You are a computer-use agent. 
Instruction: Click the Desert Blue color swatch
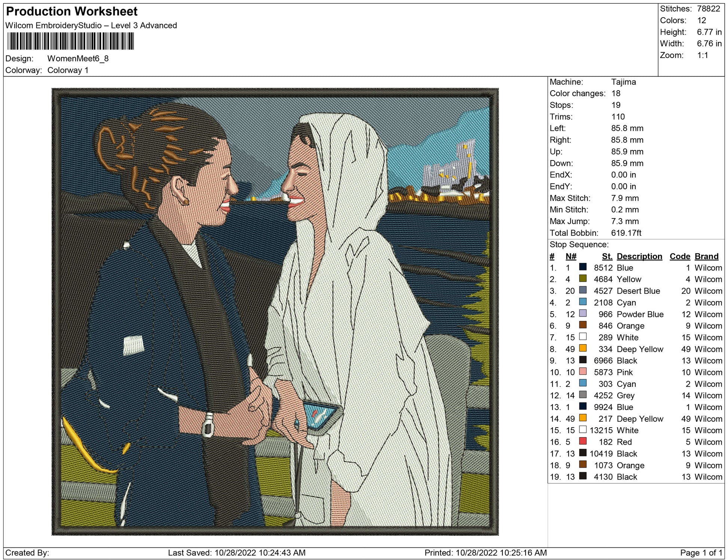[x=582, y=290]
